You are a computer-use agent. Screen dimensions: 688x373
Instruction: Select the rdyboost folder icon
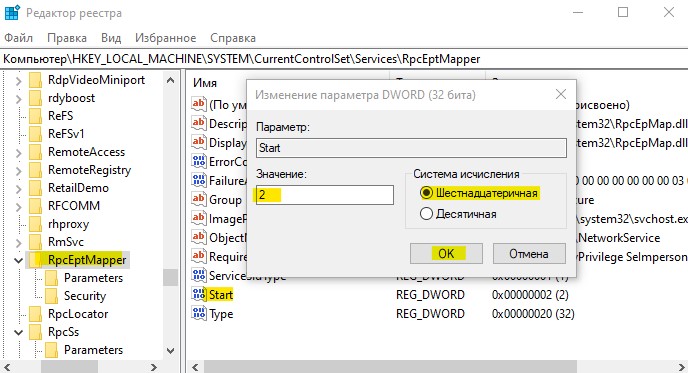pyautogui.click(x=36, y=98)
